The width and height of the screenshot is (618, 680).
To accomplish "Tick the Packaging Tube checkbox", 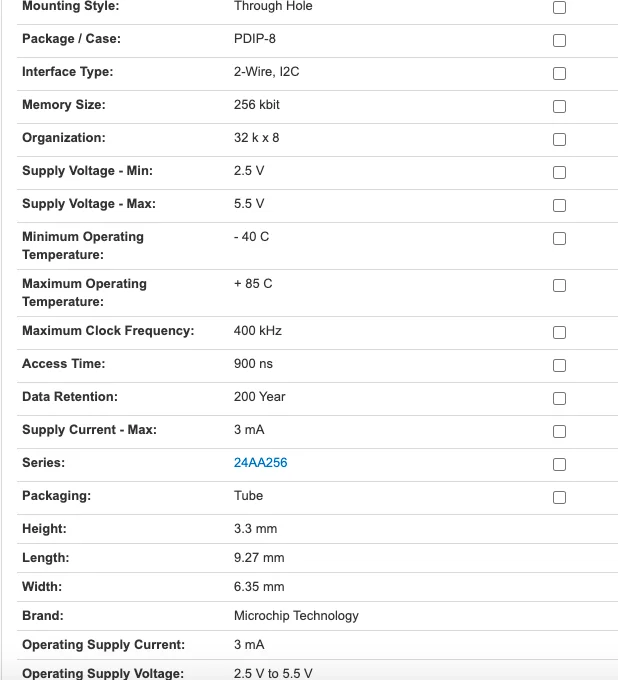I will (x=559, y=497).
